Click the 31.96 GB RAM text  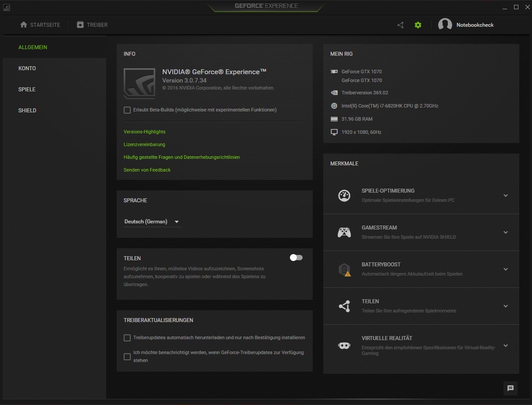point(357,119)
